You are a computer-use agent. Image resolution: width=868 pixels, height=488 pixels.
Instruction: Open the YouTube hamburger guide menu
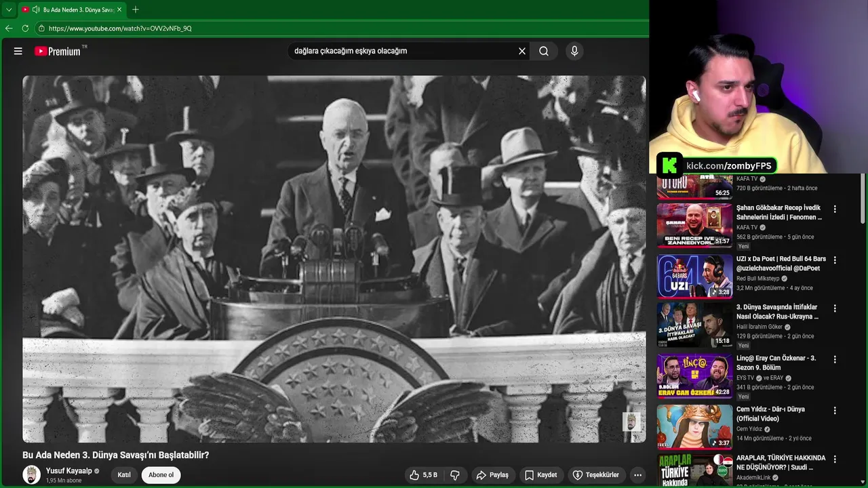[x=18, y=51]
